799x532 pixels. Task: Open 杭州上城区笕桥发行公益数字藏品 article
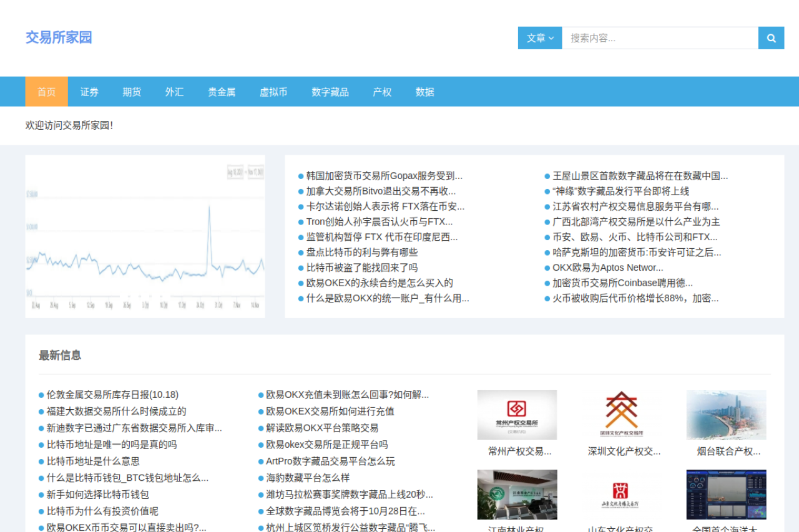click(350, 527)
